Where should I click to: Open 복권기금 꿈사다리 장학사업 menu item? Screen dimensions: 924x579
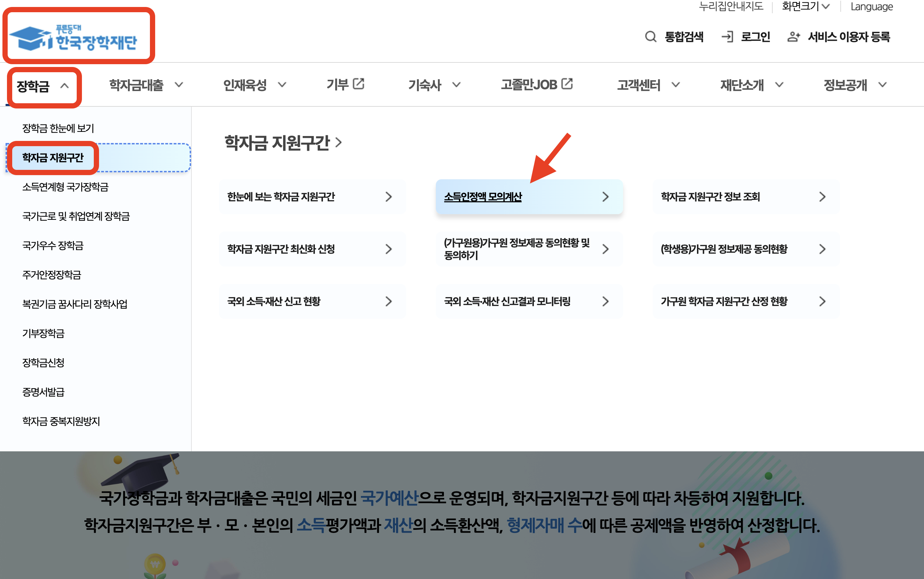[75, 304]
